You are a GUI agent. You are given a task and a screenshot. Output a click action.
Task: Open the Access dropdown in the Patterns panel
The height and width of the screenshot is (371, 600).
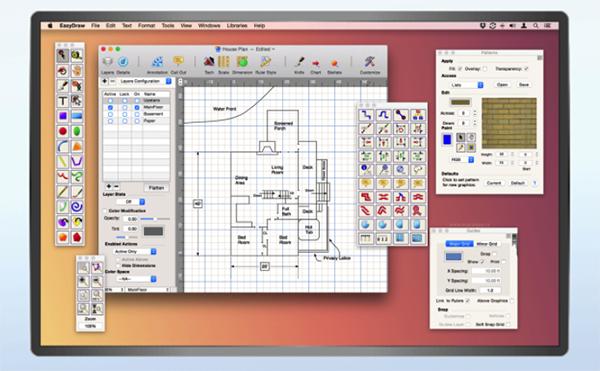pos(466,85)
